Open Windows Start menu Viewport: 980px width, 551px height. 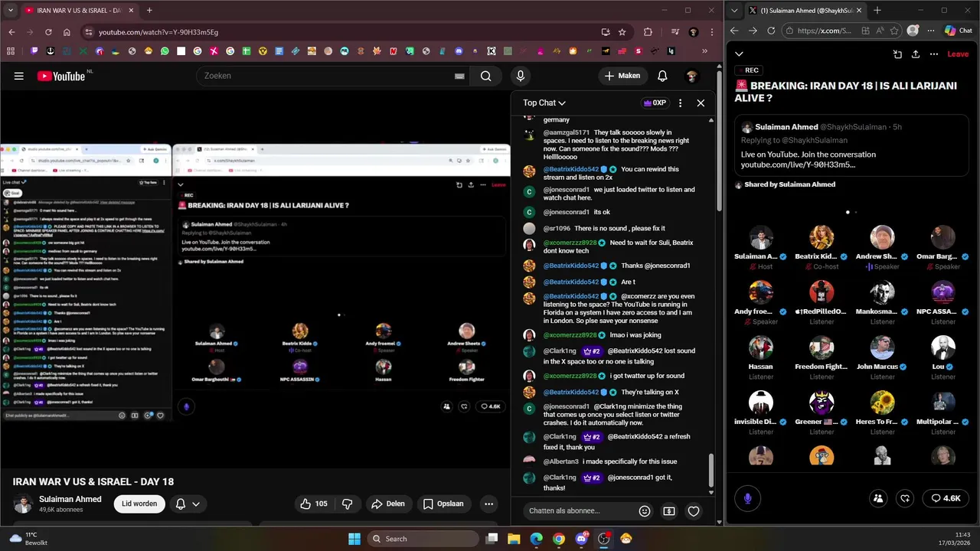coord(354,539)
